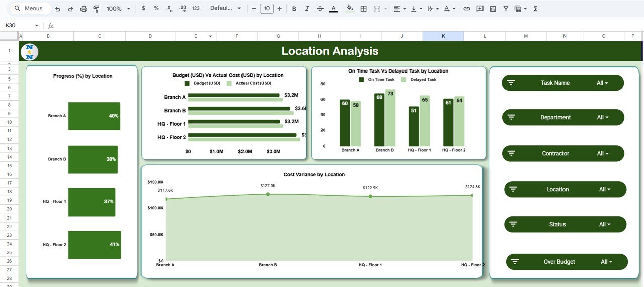Toggle italic formatting
The image size is (644, 287).
tap(307, 9)
